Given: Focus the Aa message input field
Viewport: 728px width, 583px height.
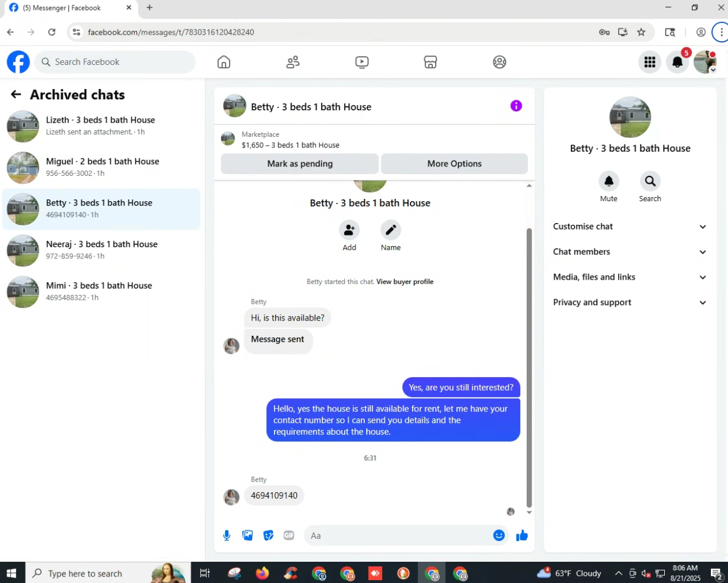Looking at the screenshot, I should (399, 536).
